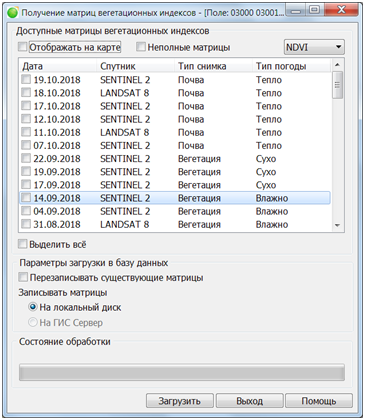Click the 'Загрузить' button
The width and height of the screenshot is (365, 420).
(x=180, y=401)
